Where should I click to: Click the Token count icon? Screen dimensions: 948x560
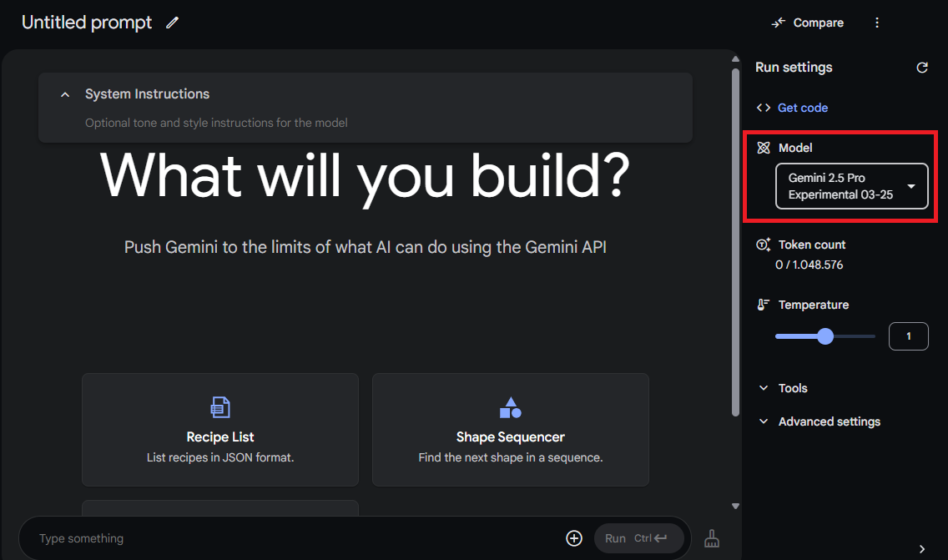pos(763,245)
